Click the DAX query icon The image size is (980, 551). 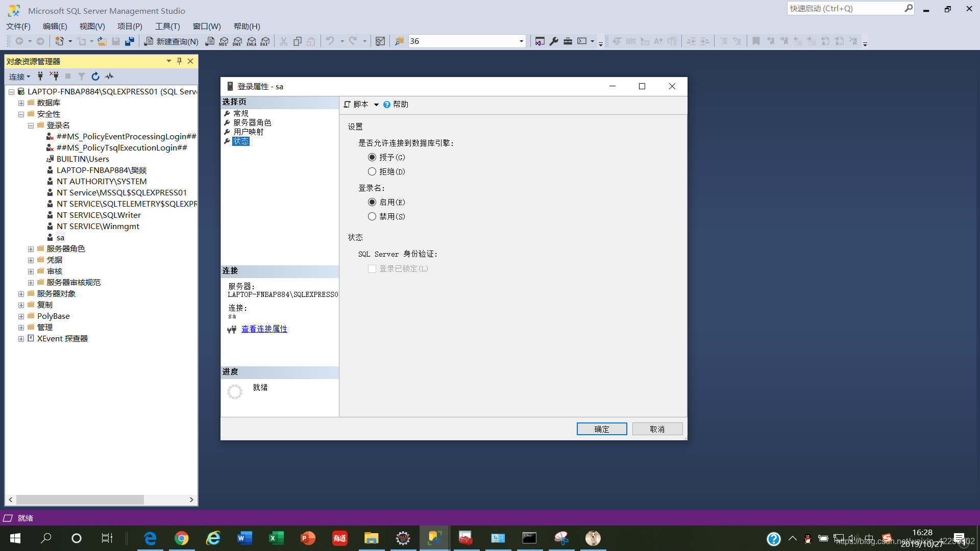tap(265, 41)
